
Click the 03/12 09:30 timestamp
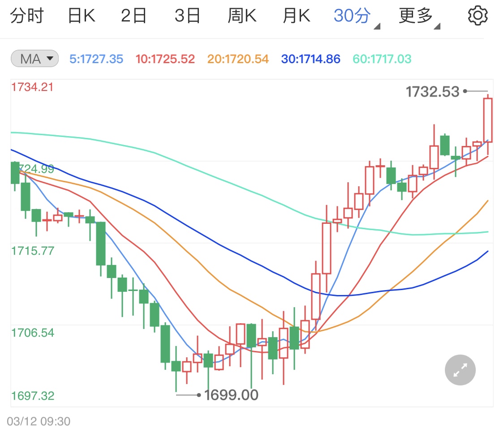(39, 421)
